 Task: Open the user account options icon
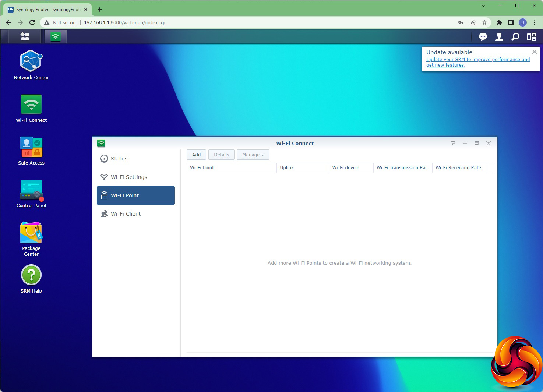[499, 36]
